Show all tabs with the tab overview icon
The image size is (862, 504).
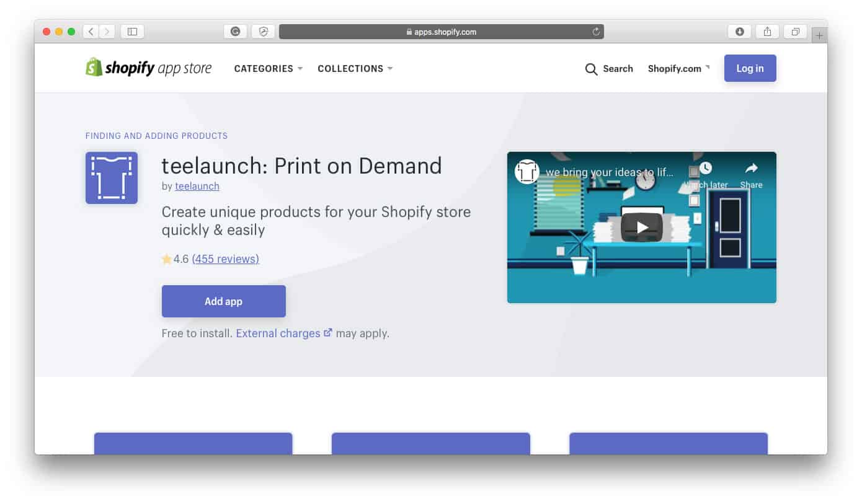coord(796,32)
